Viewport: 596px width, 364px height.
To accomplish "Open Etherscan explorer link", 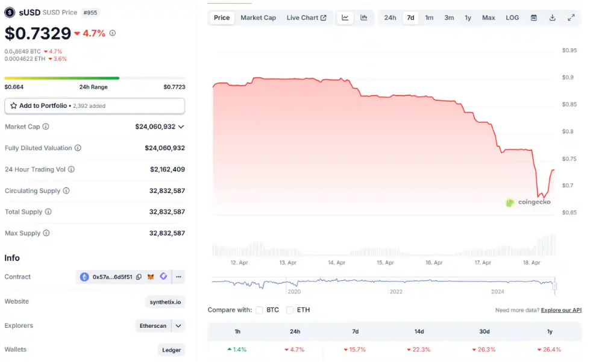I will [153, 325].
